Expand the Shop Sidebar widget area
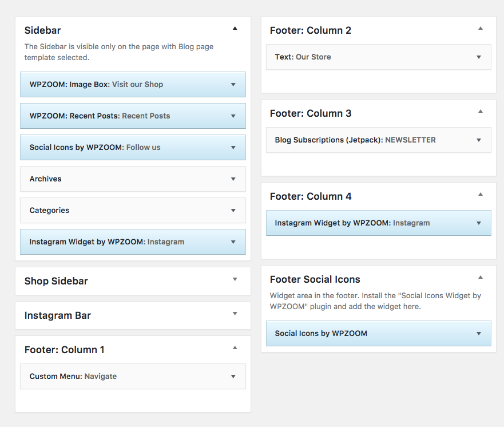 tap(235, 279)
